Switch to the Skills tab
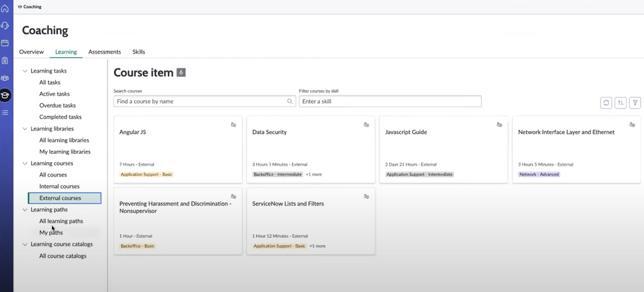Image resolution: width=644 pixels, height=292 pixels. pos(138,52)
